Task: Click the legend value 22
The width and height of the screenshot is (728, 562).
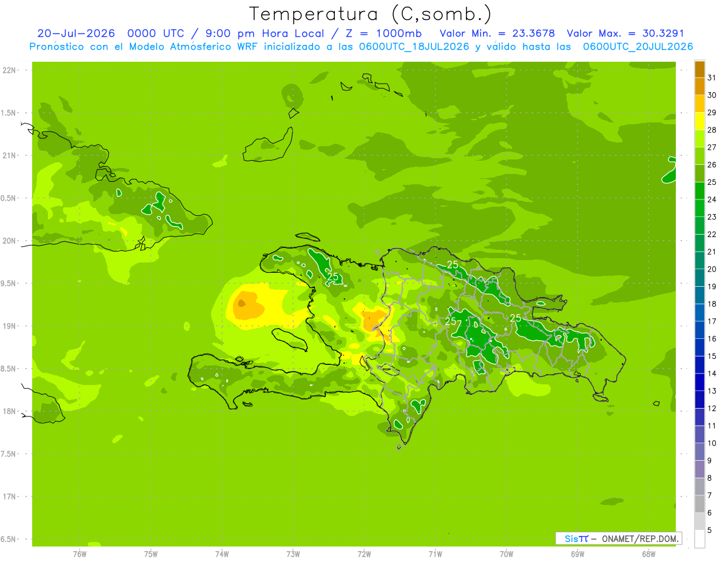Action: (712, 234)
